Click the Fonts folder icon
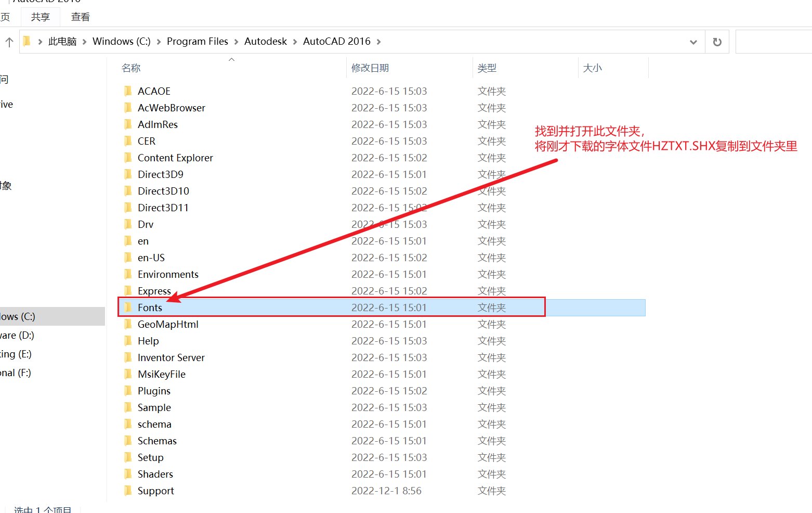Viewport: 812px width, 513px height. [128, 307]
